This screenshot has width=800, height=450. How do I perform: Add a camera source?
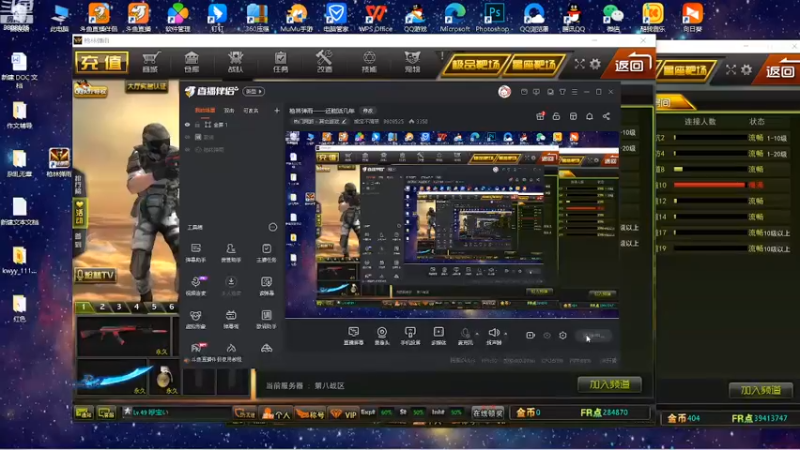[x=382, y=336]
